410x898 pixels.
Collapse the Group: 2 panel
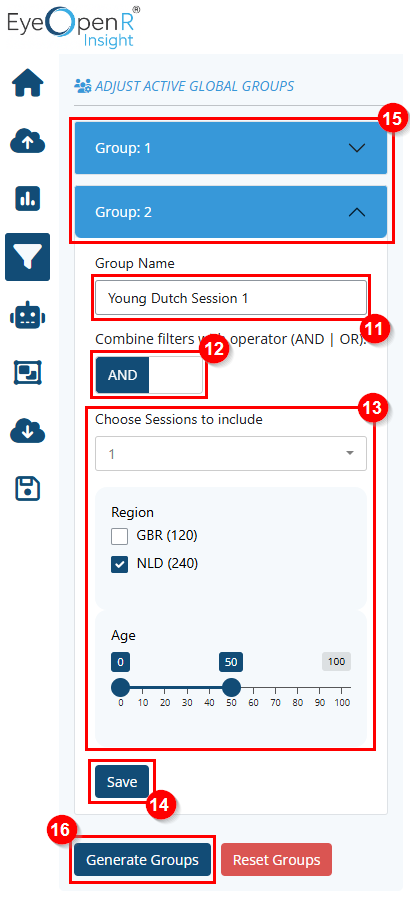[x=231, y=212]
